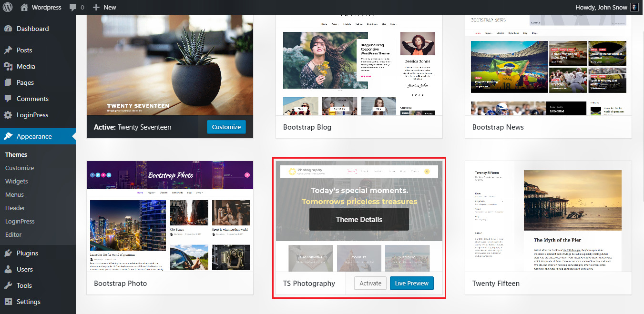The height and width of the screenshot is (314, 644).
Task: Click Live Preview for TS Photography
Action: tap(412, 283)
